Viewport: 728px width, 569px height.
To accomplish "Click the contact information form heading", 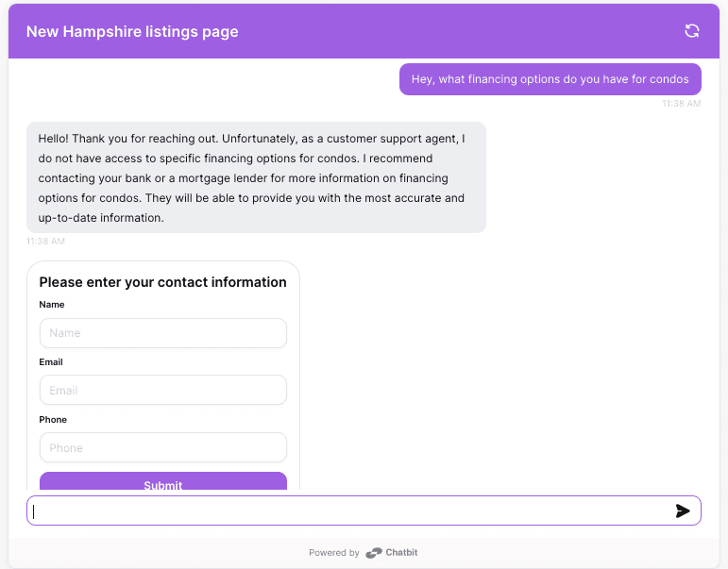I will point(162,282).
